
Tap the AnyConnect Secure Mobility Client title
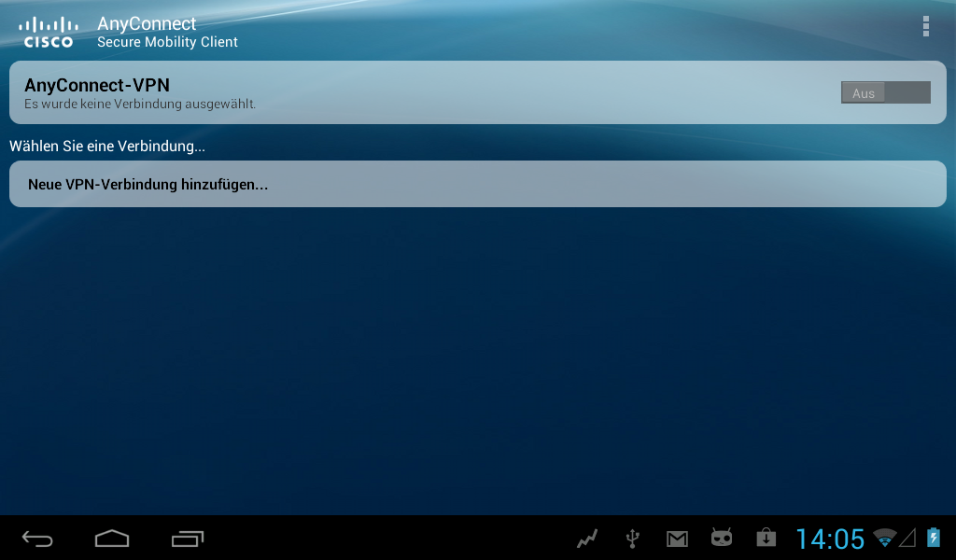(167, 32)
